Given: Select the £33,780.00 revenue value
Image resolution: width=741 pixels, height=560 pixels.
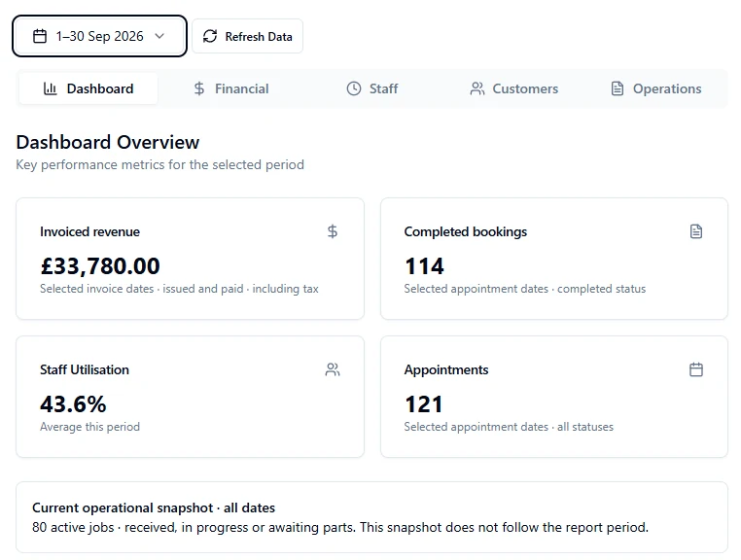Looking at the screenshot, I should pyautogui.click(x=100, y=266).
